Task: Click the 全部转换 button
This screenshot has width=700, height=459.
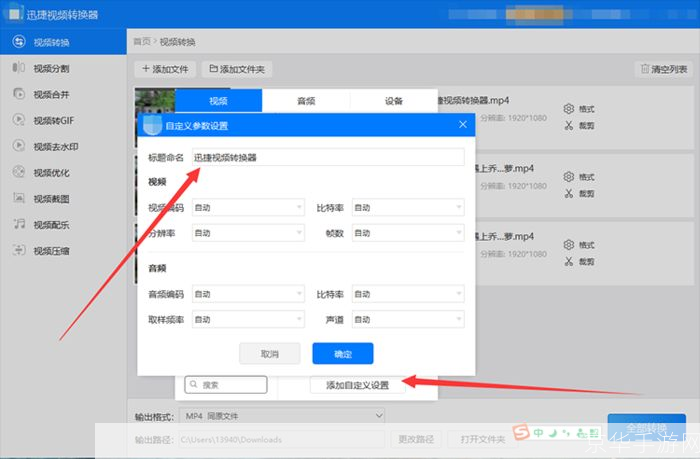Action: tap(646, 428)
